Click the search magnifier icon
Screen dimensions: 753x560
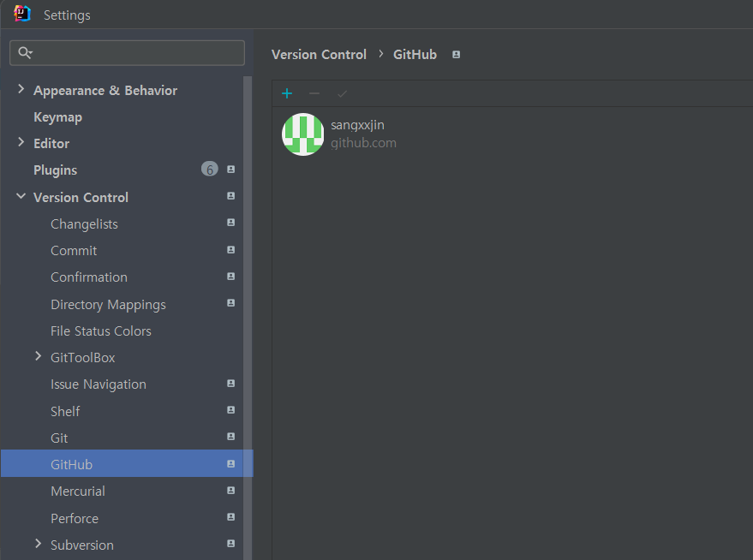tap(25, 52)
